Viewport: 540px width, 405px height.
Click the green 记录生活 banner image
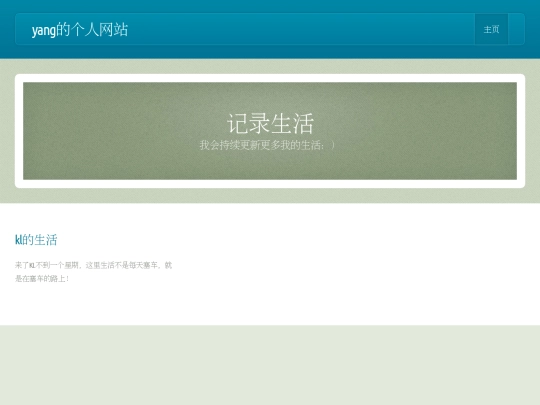270,131
